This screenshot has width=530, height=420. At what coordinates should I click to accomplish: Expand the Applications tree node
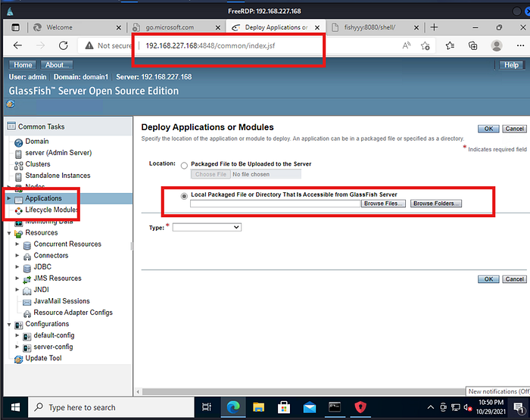[x=9, y=198]
